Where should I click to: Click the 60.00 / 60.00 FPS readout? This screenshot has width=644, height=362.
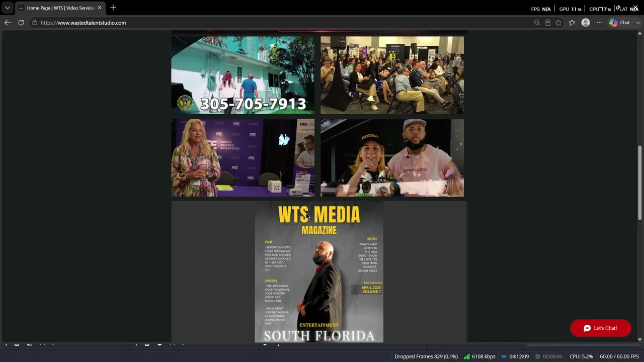619,356
